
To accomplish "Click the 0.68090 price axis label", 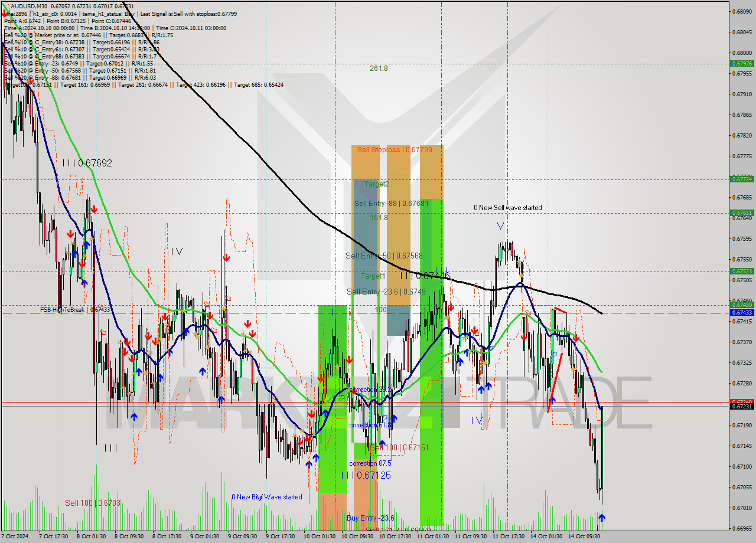I will pos(742,11).
